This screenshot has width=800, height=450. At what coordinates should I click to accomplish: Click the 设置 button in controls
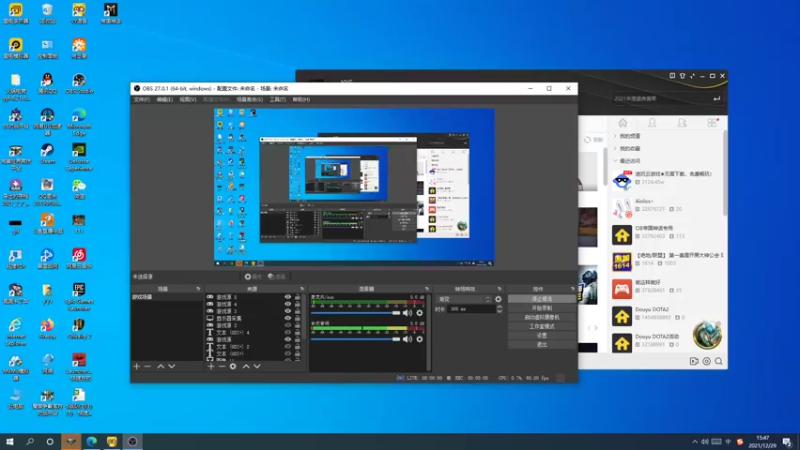click(541, 335)
